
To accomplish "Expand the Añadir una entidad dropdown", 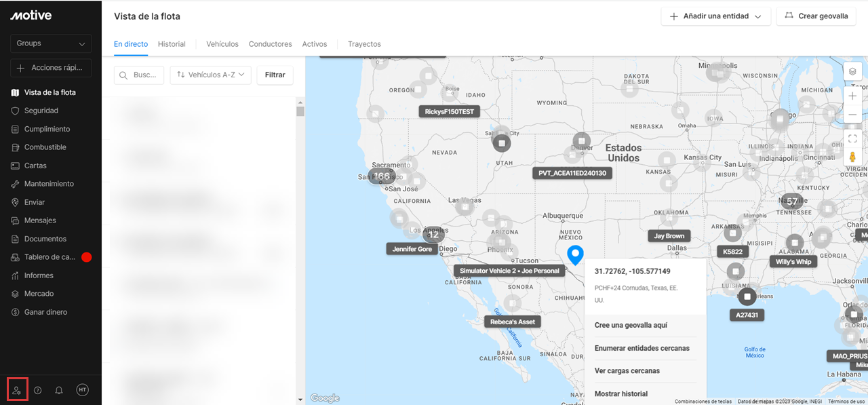I will [x=715, y=16].
